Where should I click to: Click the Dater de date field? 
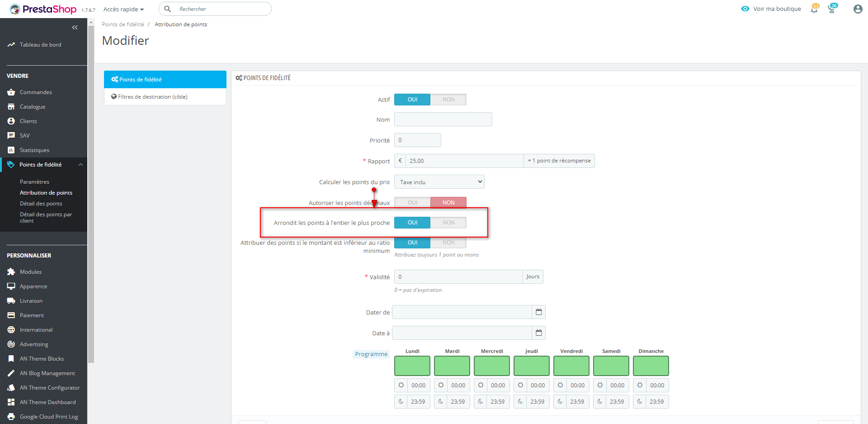(462, 312)
